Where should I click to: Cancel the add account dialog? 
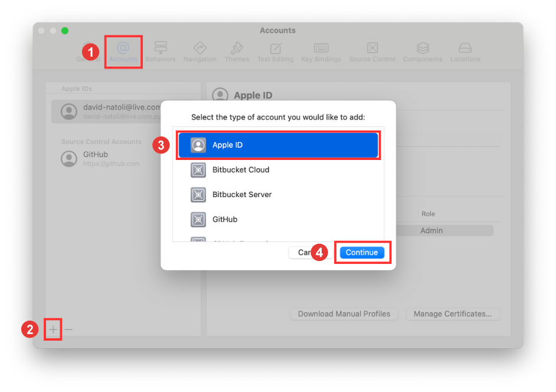point(301,253)
